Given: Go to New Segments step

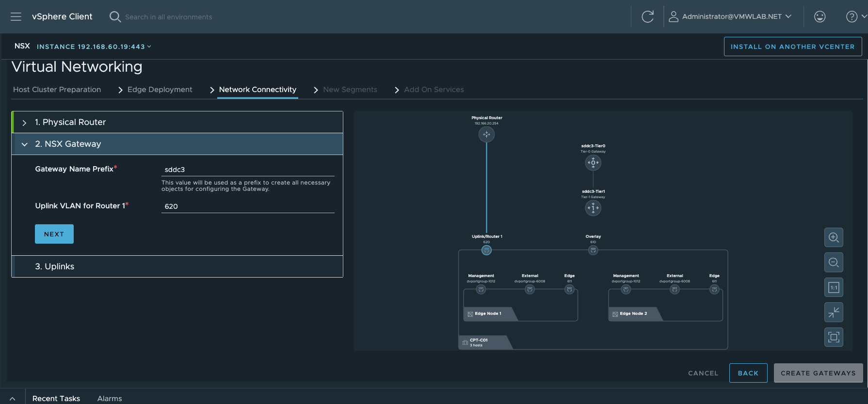Looking at the screenshot, I should (x=350, y=90).
